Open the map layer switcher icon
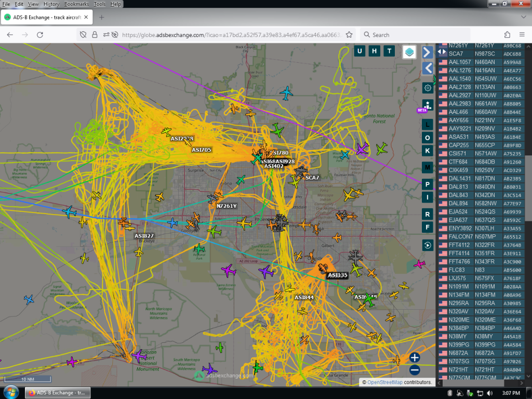Viewport: 532px width, 399px height. coord(409,52)
